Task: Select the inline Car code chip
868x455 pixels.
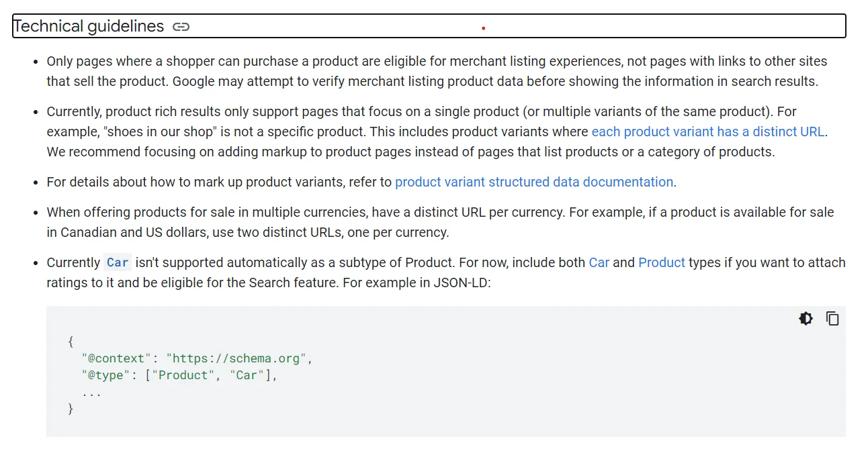Action: pos(117,262)
